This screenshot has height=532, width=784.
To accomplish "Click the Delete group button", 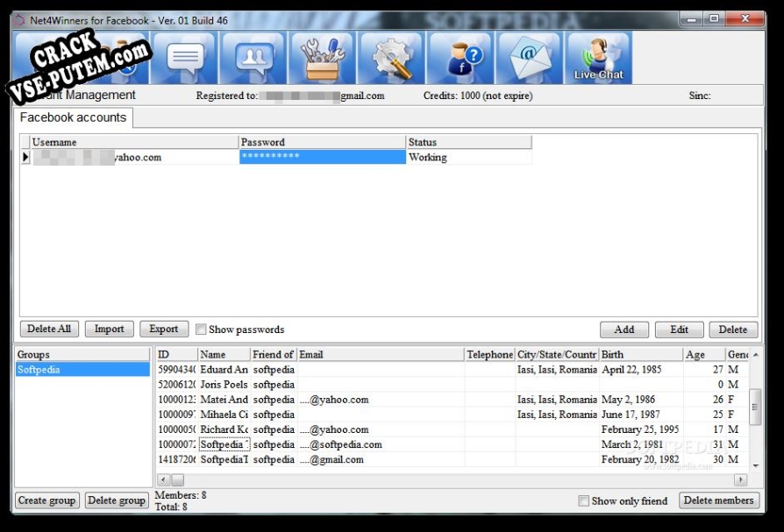I will [117, 500].
